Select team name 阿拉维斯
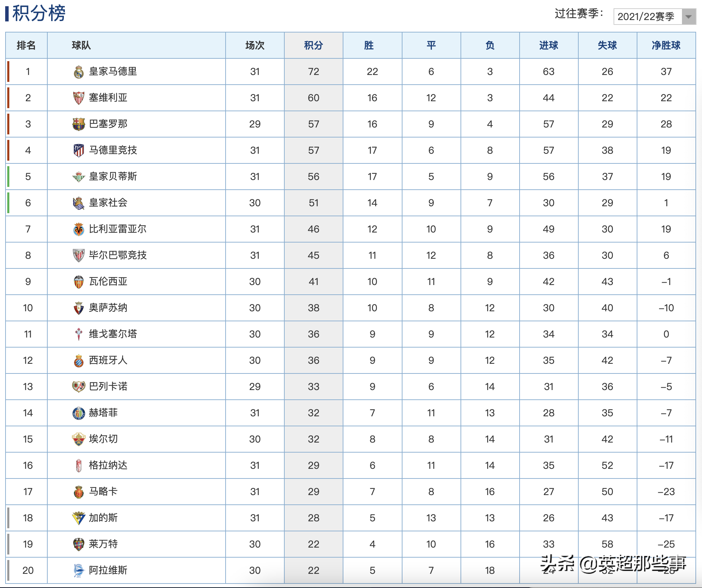 click(108, 570)
